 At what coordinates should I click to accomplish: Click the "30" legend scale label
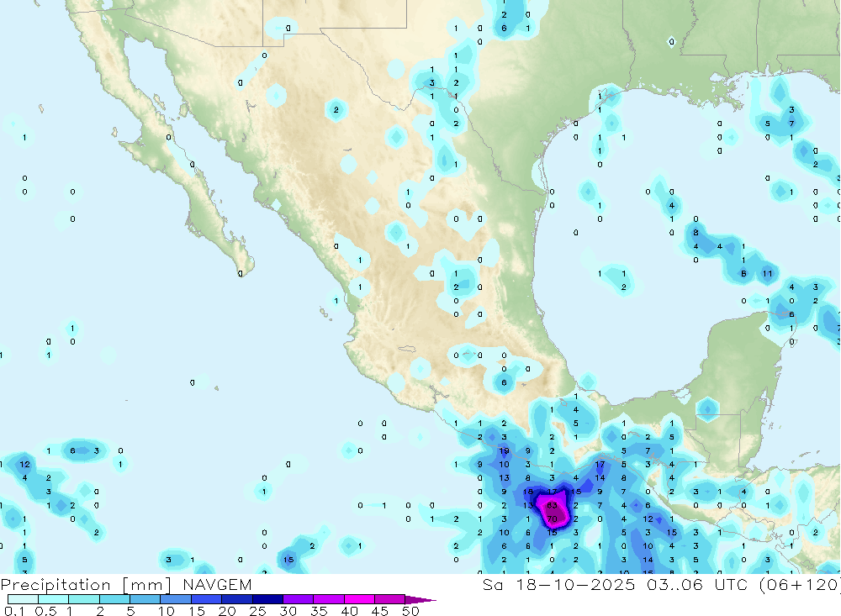[x=288, y=611]
